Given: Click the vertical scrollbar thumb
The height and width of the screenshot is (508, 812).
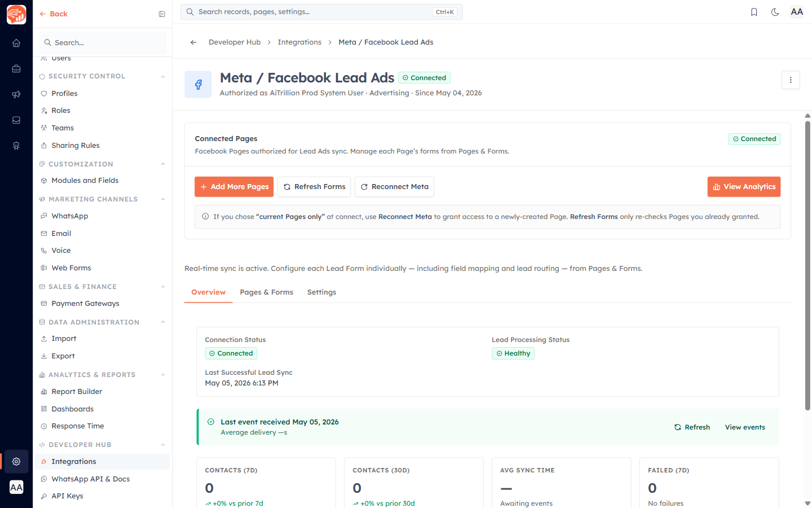Looking at the screenshot, I should 807,265.
